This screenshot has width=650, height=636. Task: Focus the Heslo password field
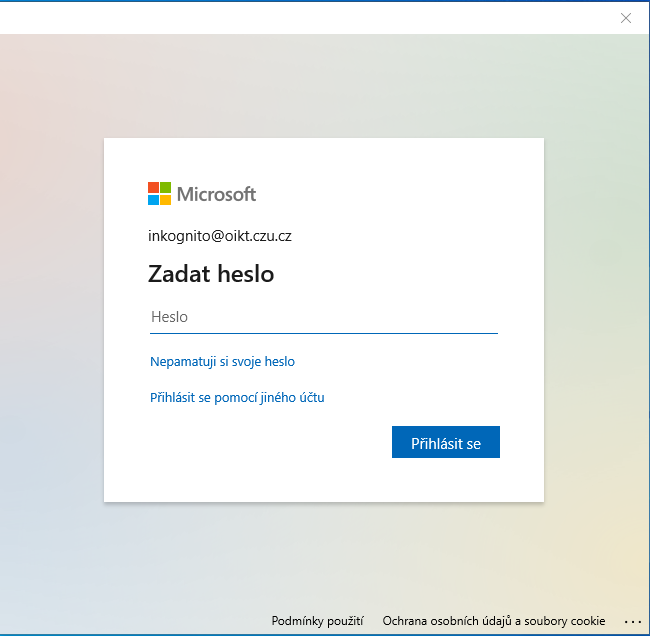pyautogui.click(x=323, y=317)
